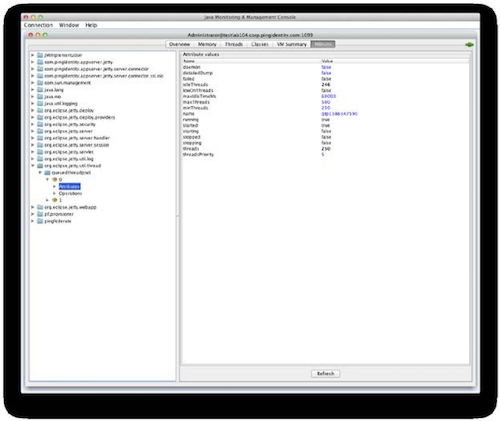Expand the Operations node arrow
This screenshot has width=500, height=421.
tap(54, 193)
